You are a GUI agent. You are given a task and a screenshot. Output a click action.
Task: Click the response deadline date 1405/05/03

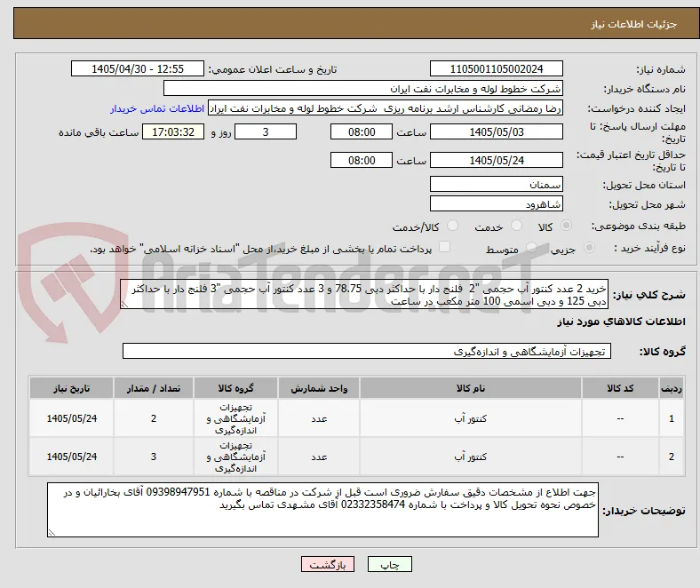click(x=497, y=131)
